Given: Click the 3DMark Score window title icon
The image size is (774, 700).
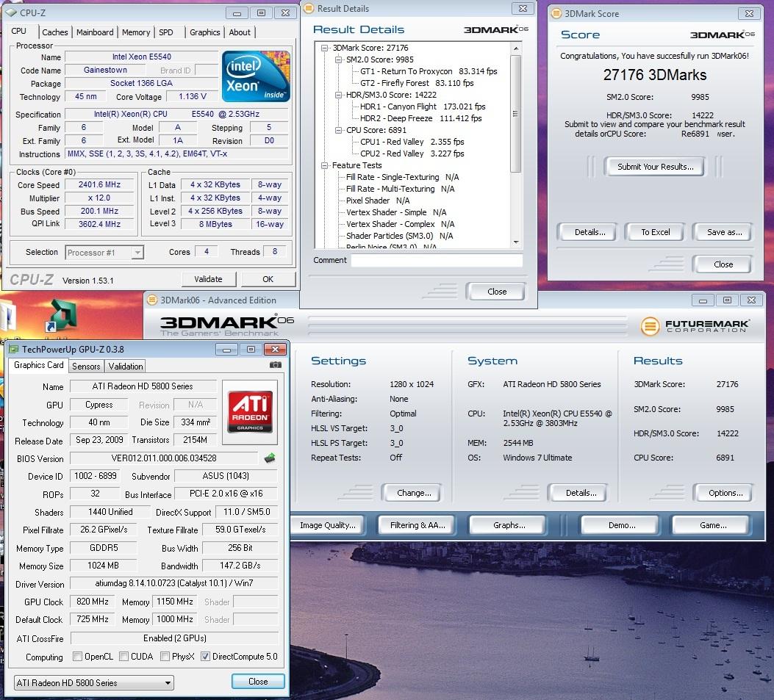Looking at the screenshot, I should point(556,13).
